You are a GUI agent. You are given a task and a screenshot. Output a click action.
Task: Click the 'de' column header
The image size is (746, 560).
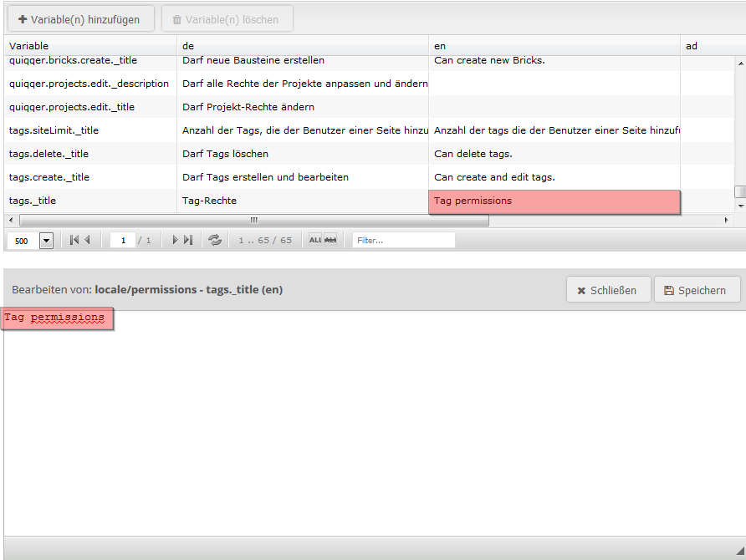(x=303, y=46)
